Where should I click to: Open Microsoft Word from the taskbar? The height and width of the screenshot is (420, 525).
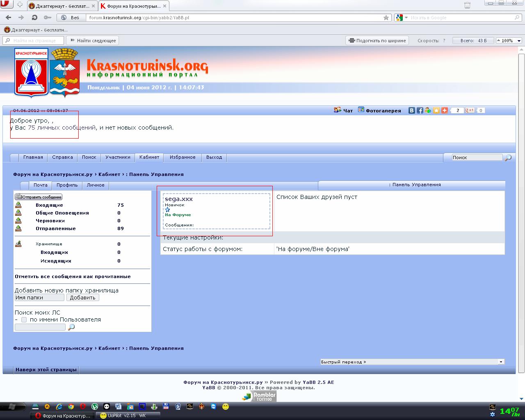pos(119,406)
